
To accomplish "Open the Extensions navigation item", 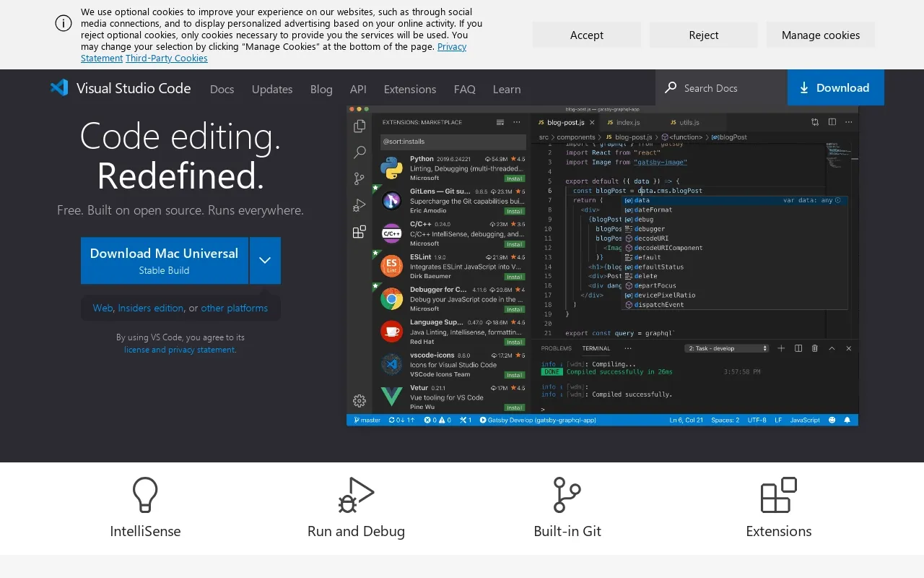I will pos(410,89).
